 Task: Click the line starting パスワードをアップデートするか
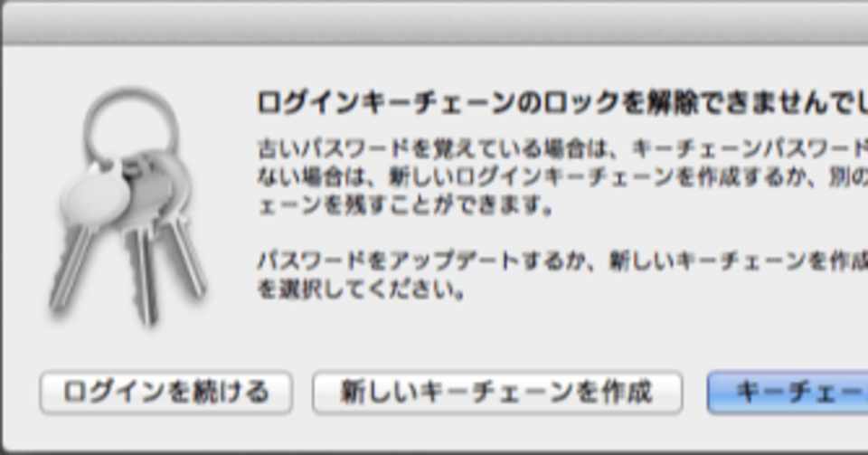pyautogui.click(x=562, y=261)
